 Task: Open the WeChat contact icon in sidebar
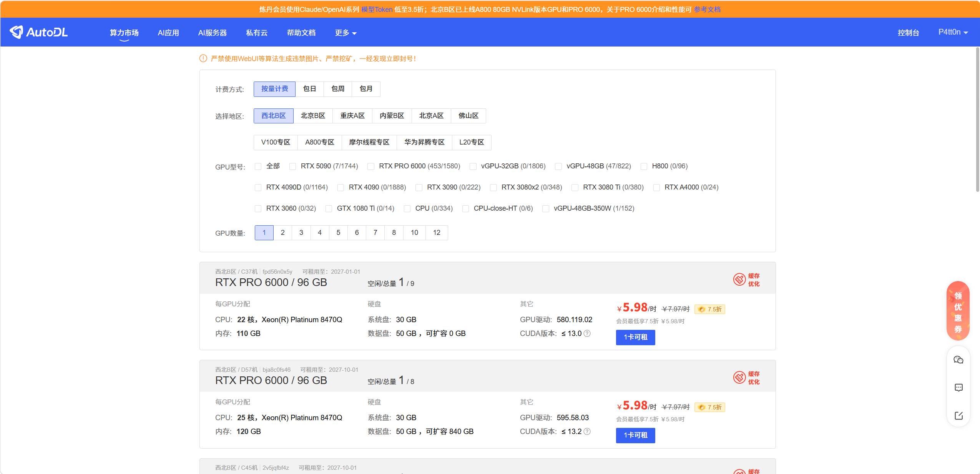click(958, 360)
